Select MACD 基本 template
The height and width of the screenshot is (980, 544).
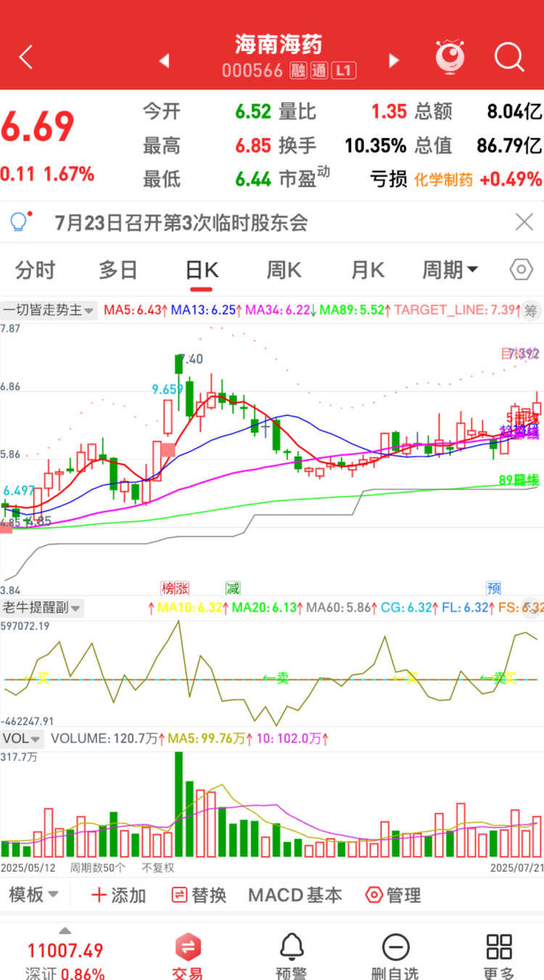pos(294,895)
